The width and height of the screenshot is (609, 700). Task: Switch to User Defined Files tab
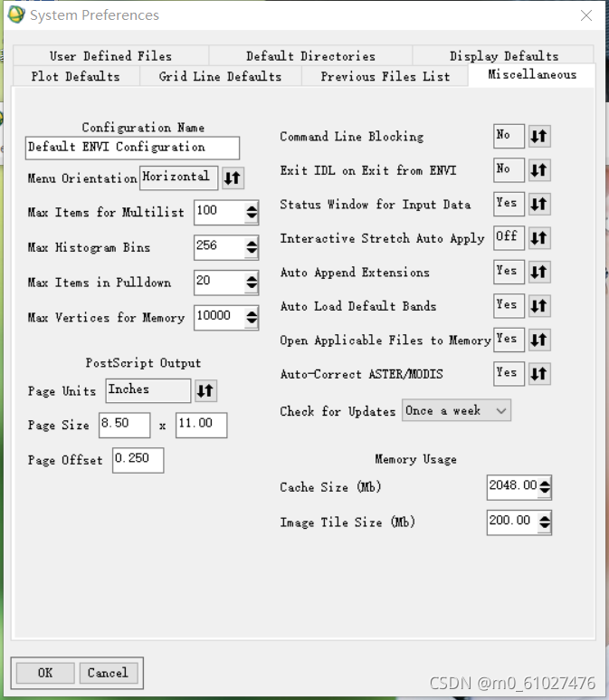point(110,56)
